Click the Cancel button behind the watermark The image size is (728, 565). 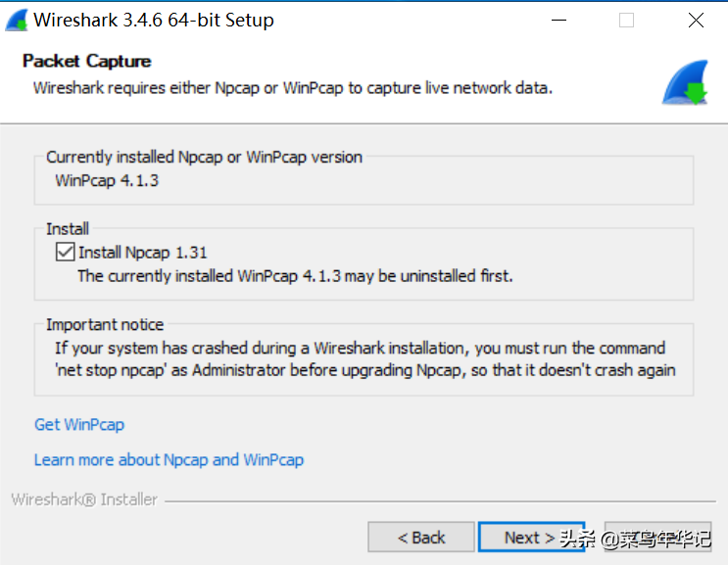tap(657, 538)
